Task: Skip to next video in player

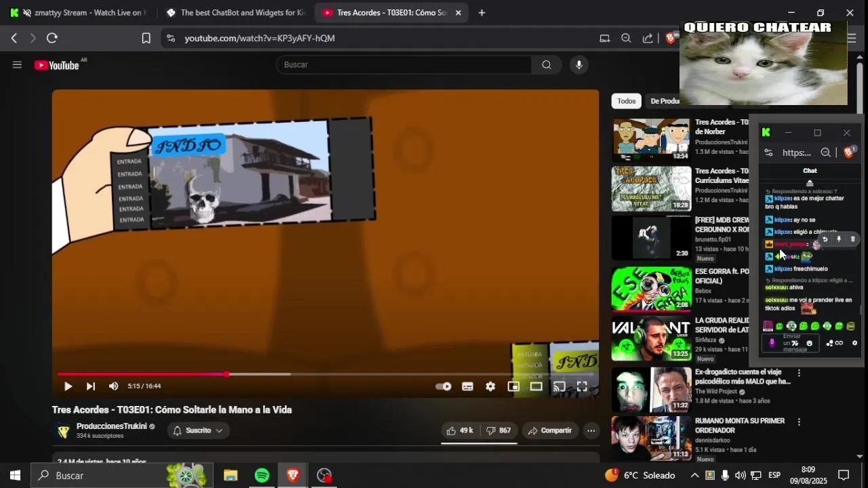Action: click(x=91, y=386)
